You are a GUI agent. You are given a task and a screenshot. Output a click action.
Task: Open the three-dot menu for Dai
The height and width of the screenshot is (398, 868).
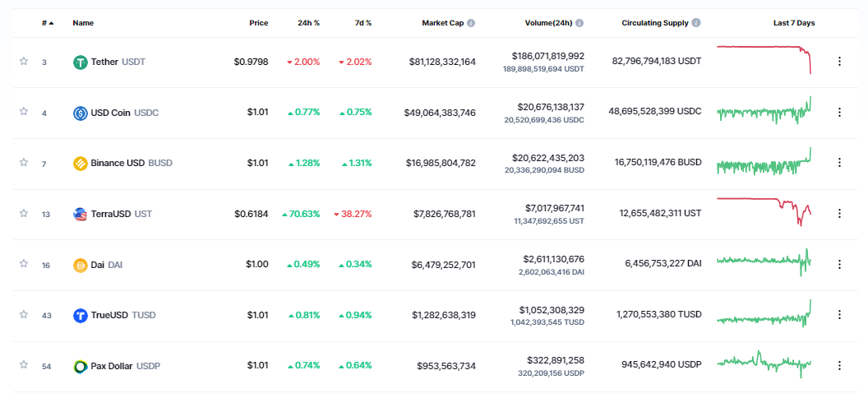point(839,265)
